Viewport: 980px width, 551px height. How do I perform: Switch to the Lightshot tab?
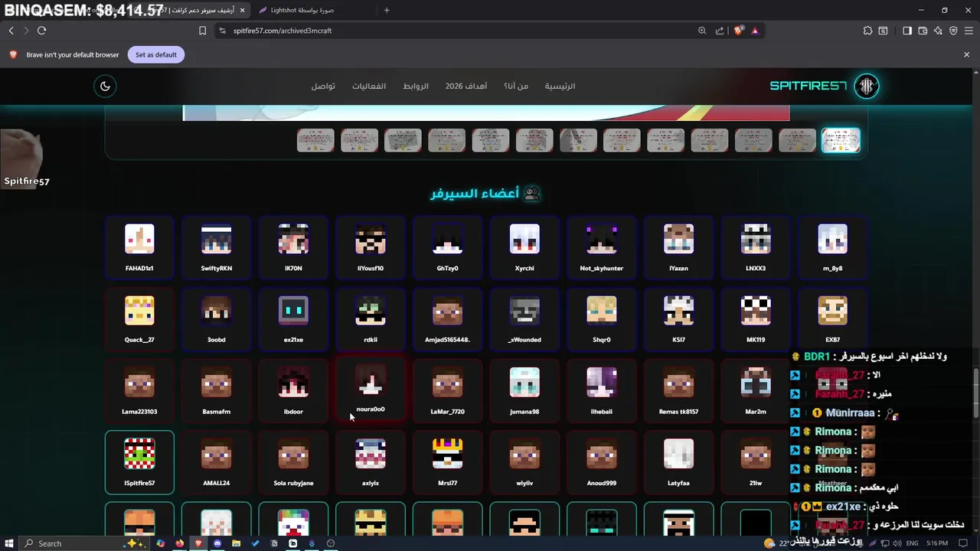click(x=302, y=10)
